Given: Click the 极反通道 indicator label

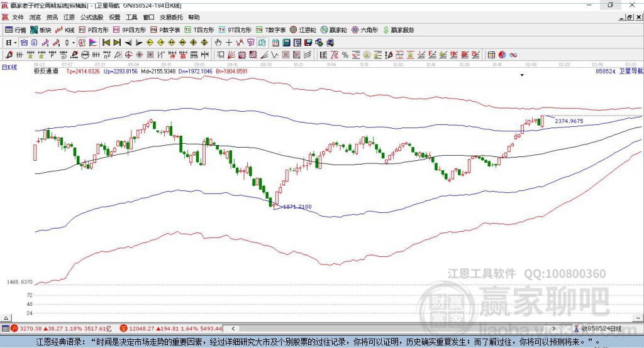Looking at the screenshot, I should point(46,71).
